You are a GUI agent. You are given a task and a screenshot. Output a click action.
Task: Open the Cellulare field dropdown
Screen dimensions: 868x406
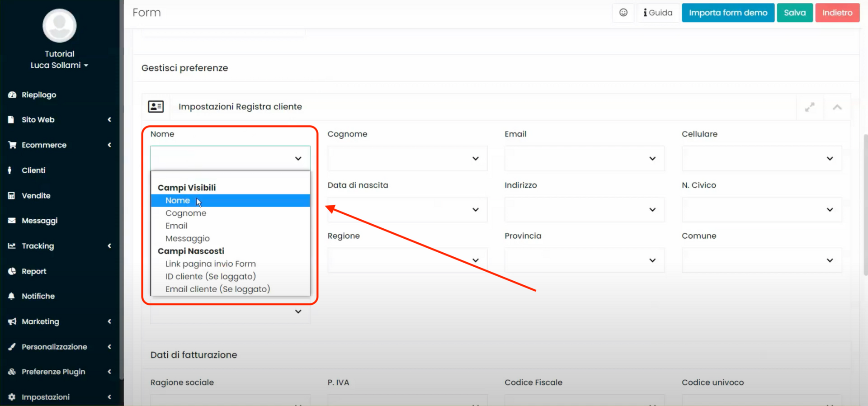point(762,158)
